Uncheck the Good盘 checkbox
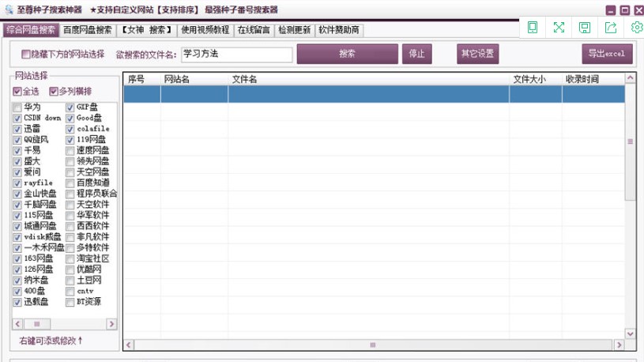Image resolution: width=644 pixels, height=362 pixels. coord(70,119)
